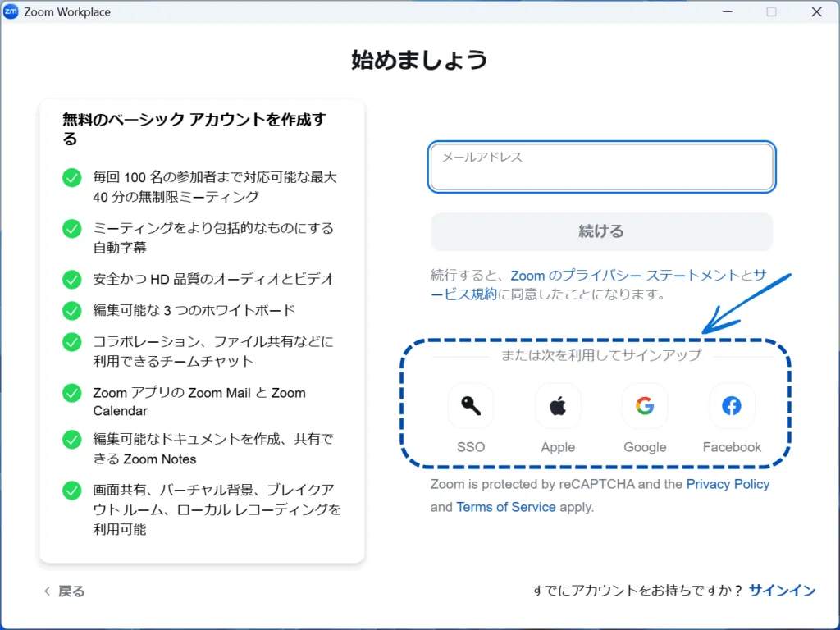840x630 pixels.
Task: Focus the メールアドレス input field
Action: tap(601, 167)
